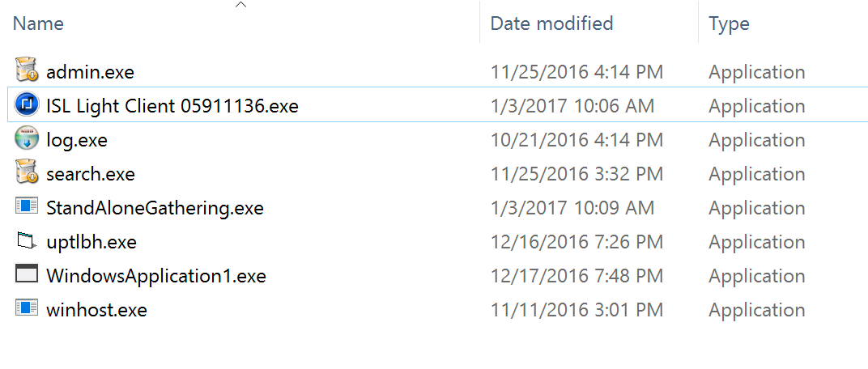This screenshot has width=868, height=369.
Task: Click the log.exe globe icon
Action: (x=27, y=139)
